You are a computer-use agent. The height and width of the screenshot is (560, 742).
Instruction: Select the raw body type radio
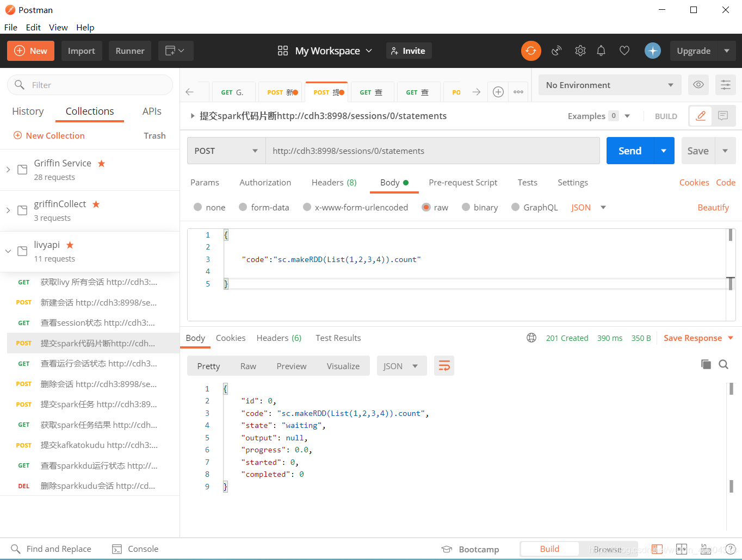click(426, 207)
